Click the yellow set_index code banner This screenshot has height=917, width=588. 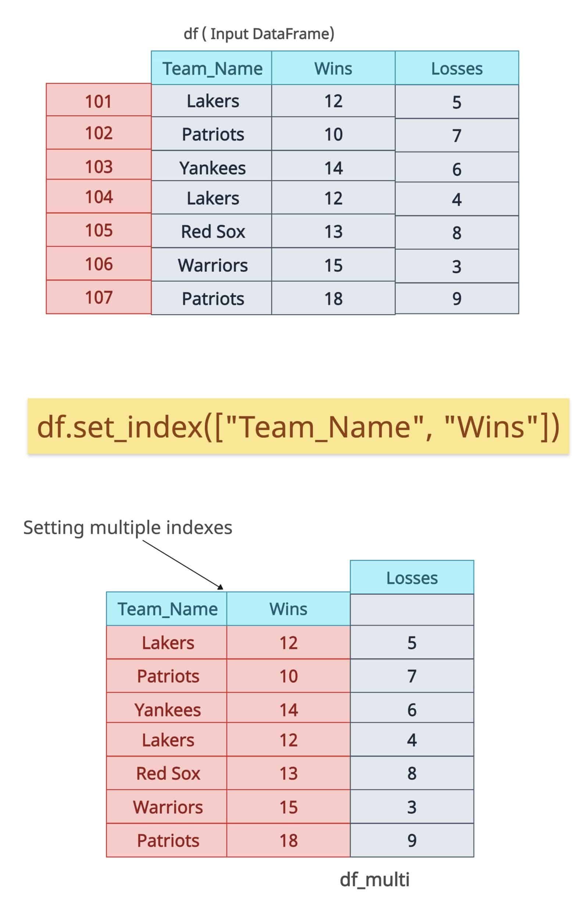(298, 427)
